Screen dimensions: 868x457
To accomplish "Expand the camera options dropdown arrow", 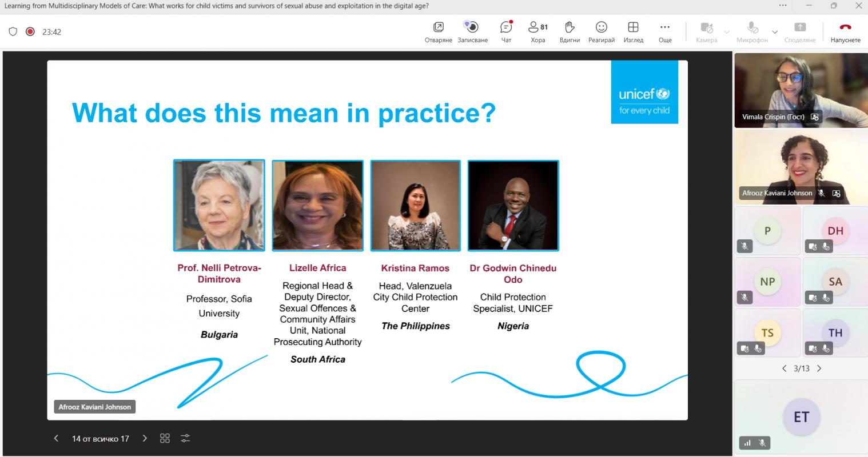I will coord(727,32).
